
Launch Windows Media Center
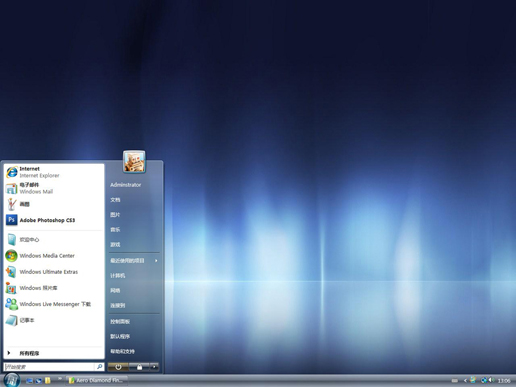point(53,256)
